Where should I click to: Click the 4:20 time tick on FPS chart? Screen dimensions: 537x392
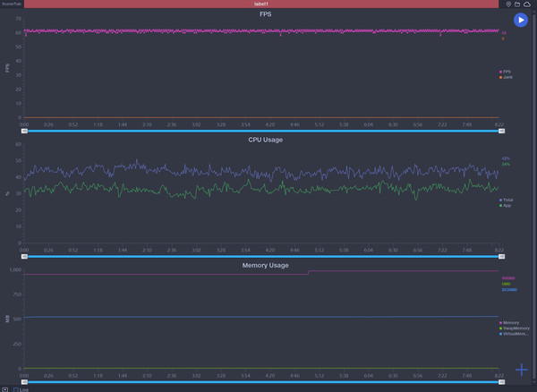click(270, 124)
